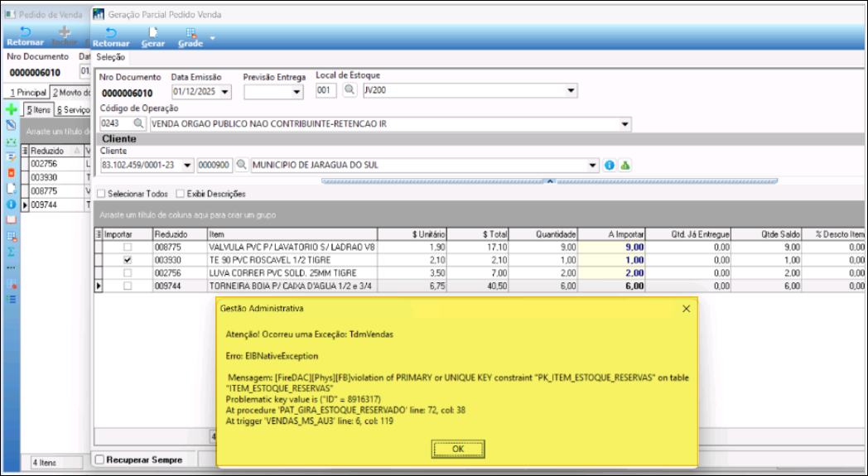This screenshot has width=868, height=476.
Task: Click the green plus icon in left sidebar
Action: 11,109
